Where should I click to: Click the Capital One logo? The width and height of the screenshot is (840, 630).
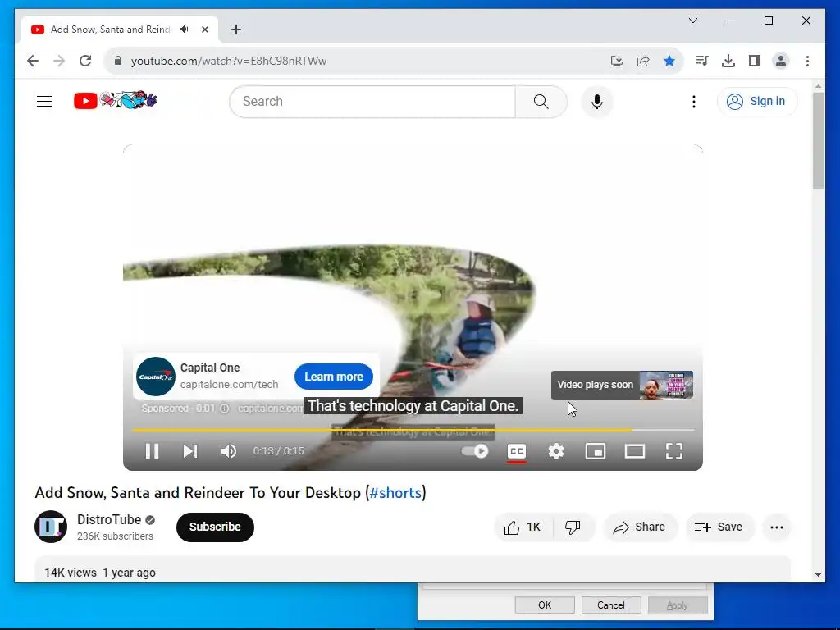coord(155,377)
